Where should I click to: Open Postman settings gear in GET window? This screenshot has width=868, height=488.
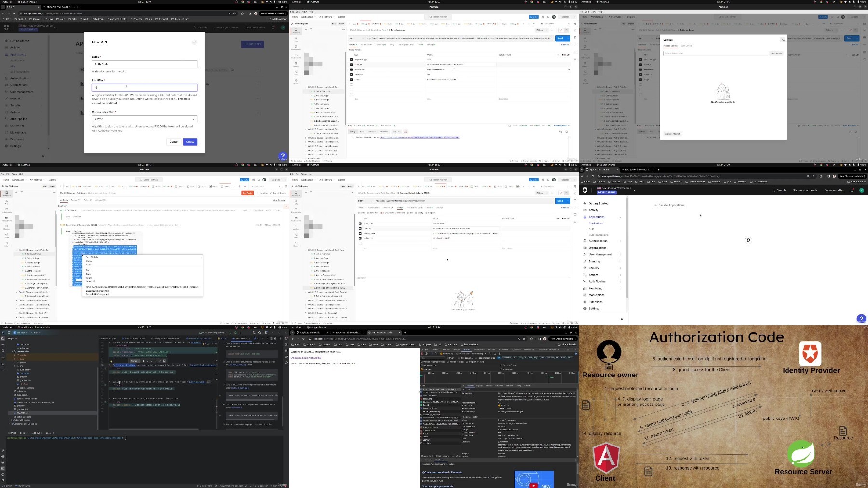tap(543, 17)
